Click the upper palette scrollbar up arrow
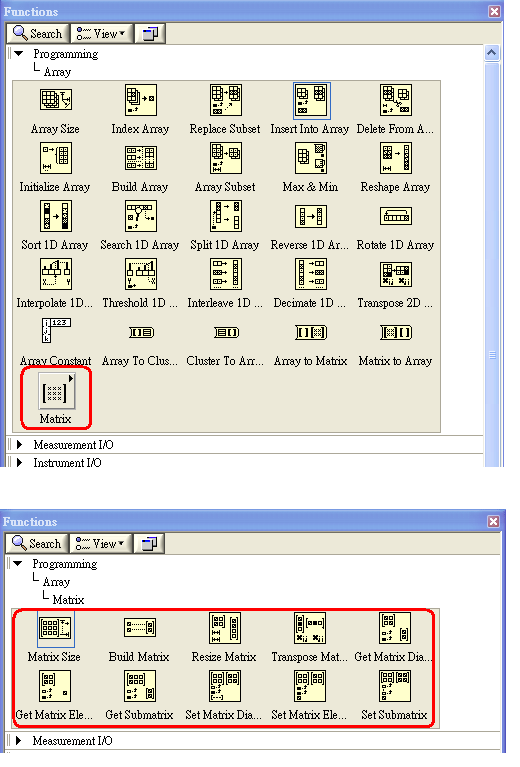520x767 pixels. tap(492, 52)
